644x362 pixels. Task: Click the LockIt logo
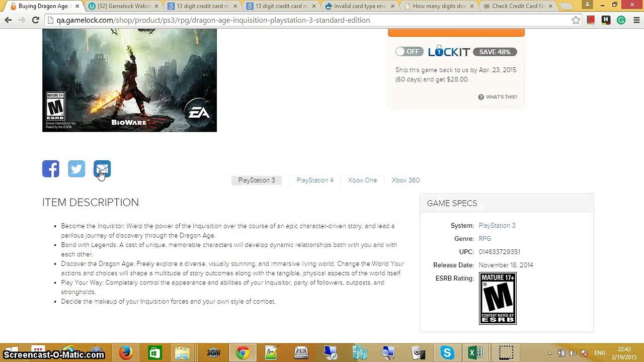pyautogui.click(x=449, y=51)
